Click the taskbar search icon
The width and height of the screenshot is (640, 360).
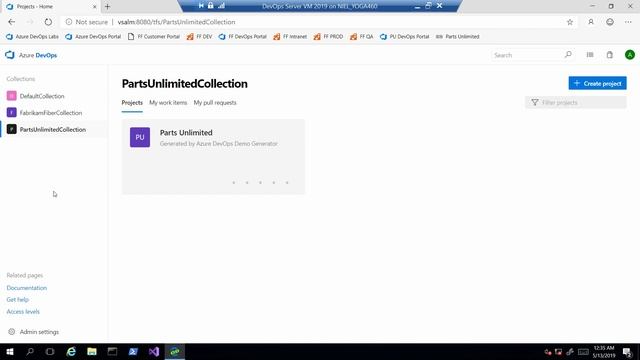click(30, 351)
